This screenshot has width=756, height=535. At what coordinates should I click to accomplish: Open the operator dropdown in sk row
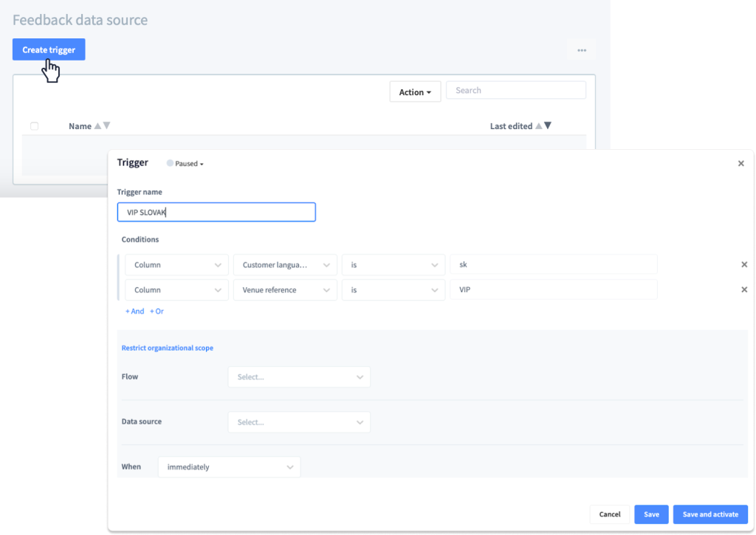click(394, 265)
